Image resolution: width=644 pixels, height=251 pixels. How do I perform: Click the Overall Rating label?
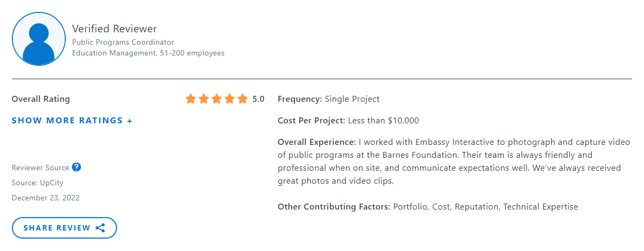click(x=40, y=99)
